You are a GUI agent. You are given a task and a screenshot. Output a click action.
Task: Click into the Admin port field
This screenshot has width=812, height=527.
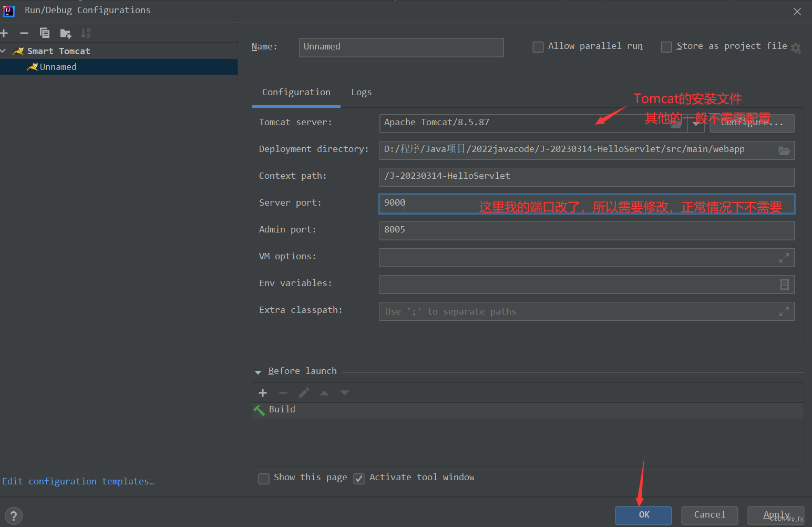(x=587, y=231)
